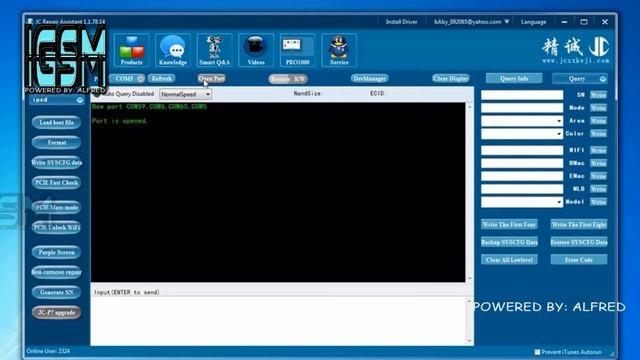640x360 pixels.
Task: Click PCIE Fast Check button
Action: pyautogui.click(x=56, y=182)
